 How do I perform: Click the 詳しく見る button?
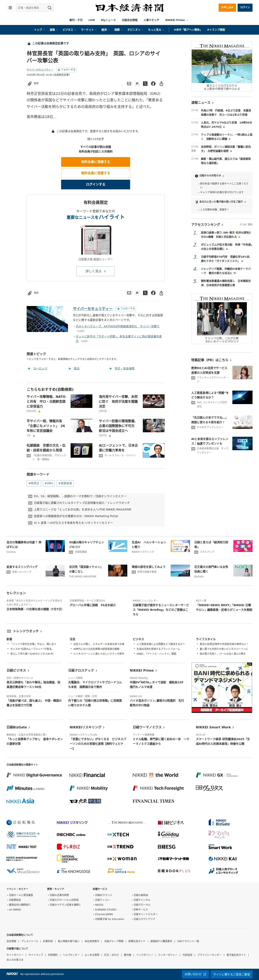tap(95, 271)
